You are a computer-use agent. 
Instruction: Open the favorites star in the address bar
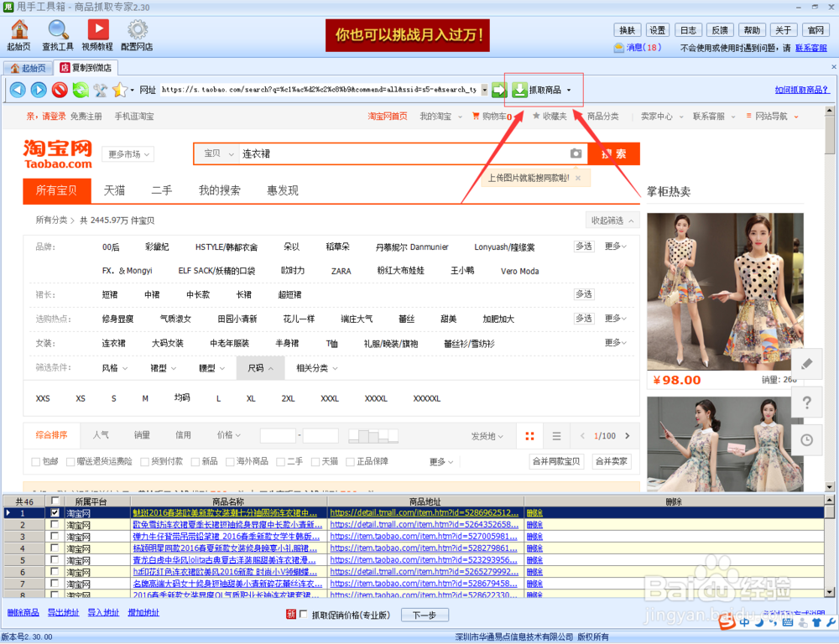[119, 89]
